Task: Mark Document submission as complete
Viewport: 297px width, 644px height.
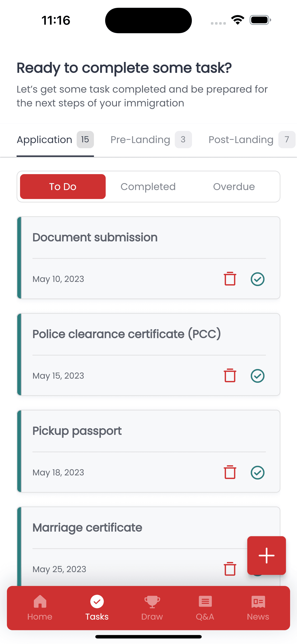Action: (x=257, y=279)
